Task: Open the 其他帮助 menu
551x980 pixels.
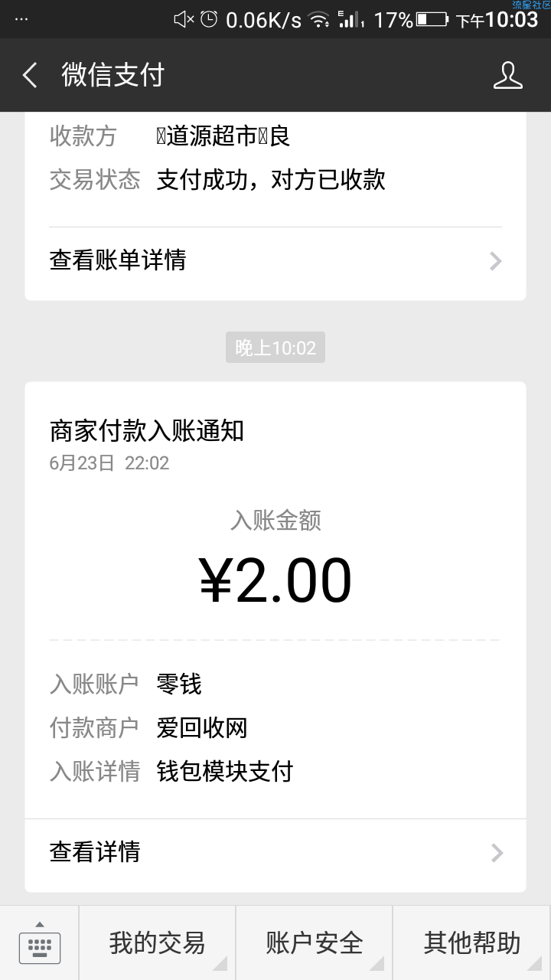Action: point(472,943)
